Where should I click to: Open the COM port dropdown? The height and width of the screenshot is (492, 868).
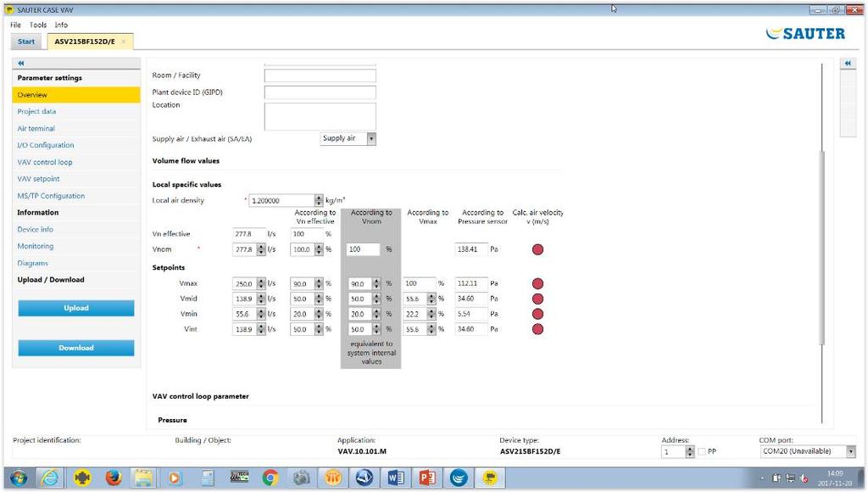point(850,451)
